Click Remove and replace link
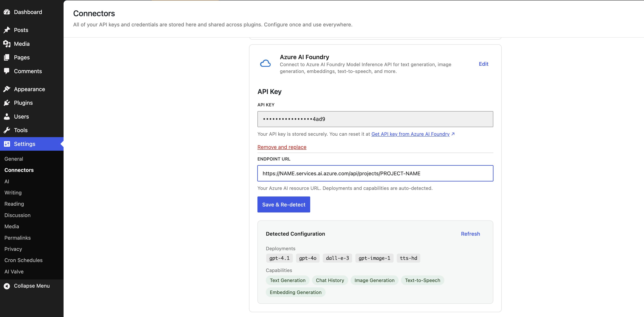 [282, 147]
